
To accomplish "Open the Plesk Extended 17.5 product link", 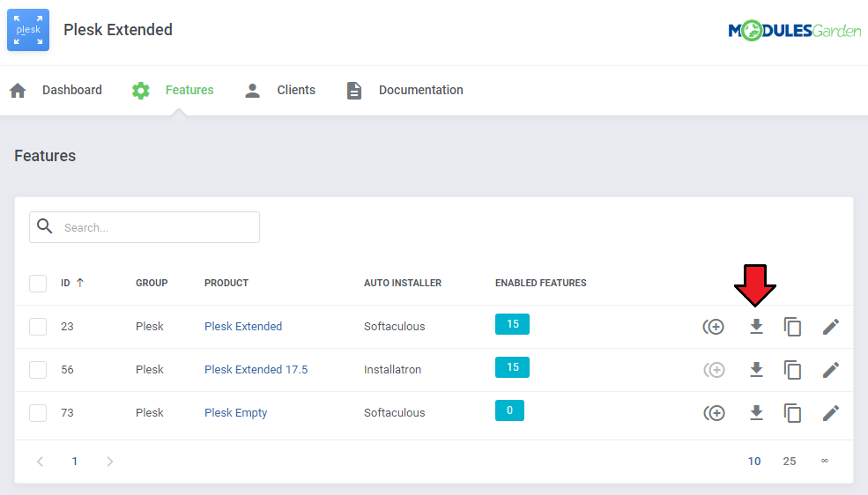I will pyautogui.click(x=256, y=369).
